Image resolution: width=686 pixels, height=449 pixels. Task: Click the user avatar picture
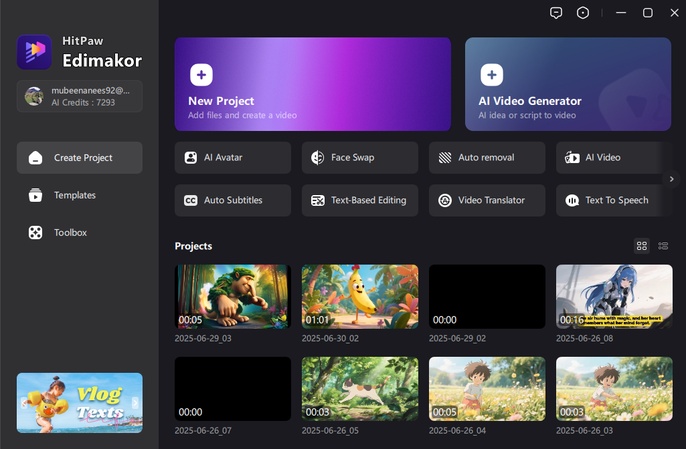pos(34,96)
